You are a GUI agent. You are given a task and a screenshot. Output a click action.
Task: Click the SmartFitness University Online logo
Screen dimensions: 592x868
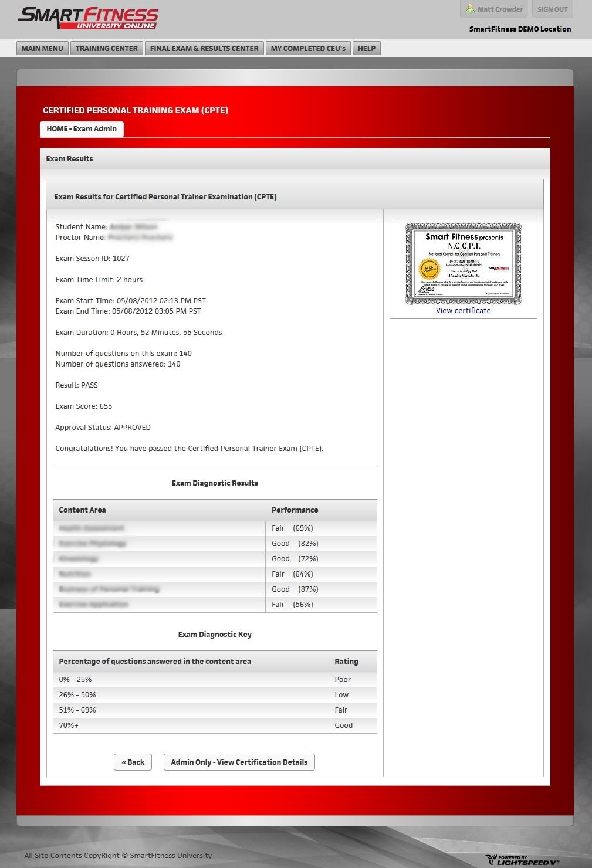88,18
